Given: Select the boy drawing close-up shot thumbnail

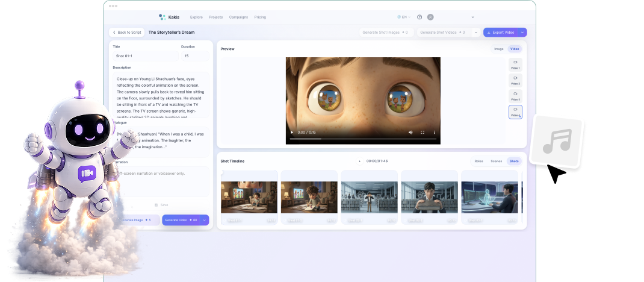Looking at the screenshot, I should (x=309, y=197).
